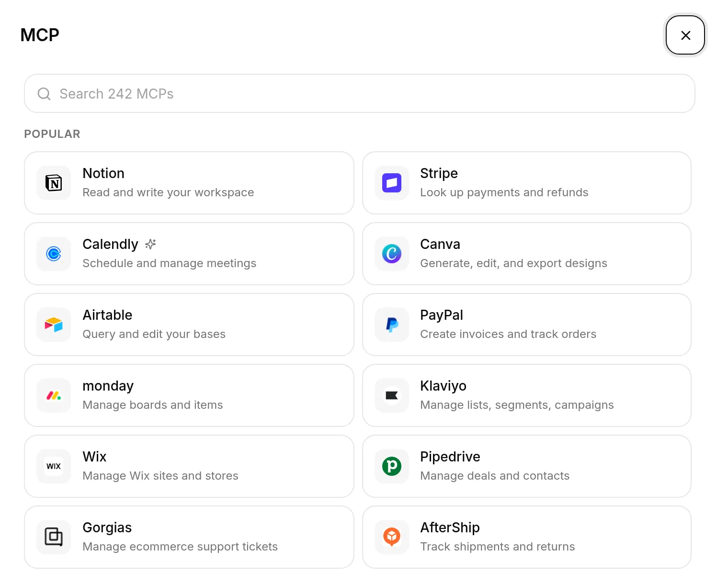
Task: Click the Pipedrive logo icon
Action: pos(392,466)
